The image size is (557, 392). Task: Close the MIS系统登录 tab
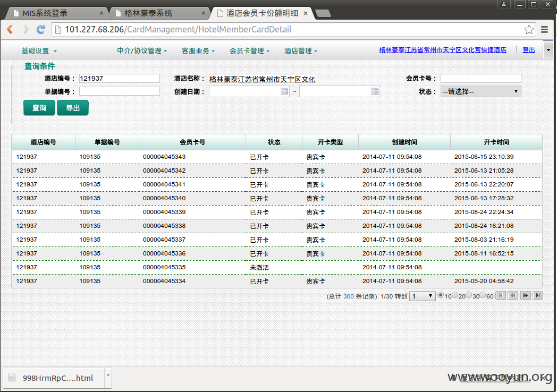(x=101, y=13)
